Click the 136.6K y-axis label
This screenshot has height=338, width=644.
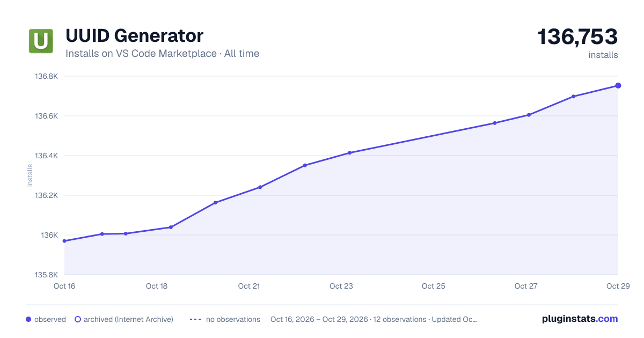tap(46, 116)
